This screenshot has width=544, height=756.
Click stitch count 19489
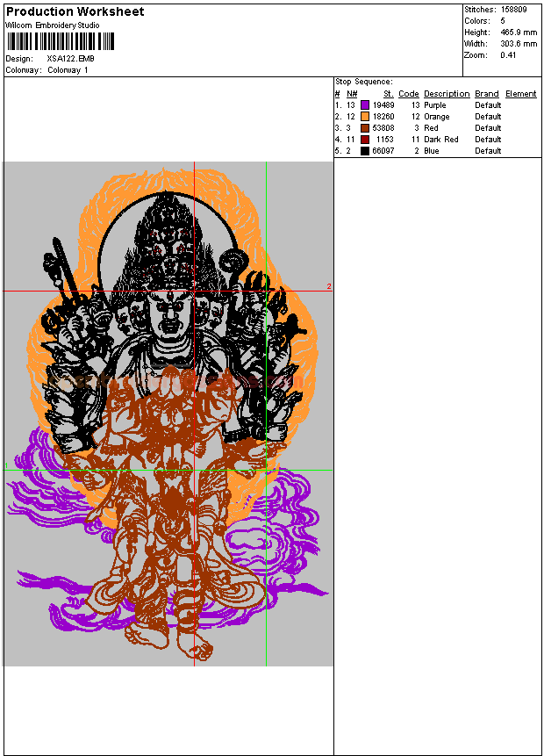(x=383, y=105)
